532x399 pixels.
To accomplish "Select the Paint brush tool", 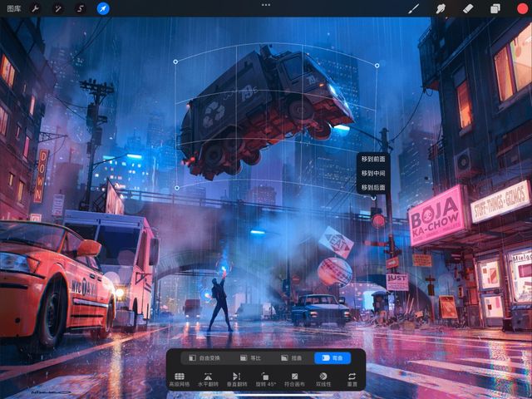I will click(x=413, y=8).
